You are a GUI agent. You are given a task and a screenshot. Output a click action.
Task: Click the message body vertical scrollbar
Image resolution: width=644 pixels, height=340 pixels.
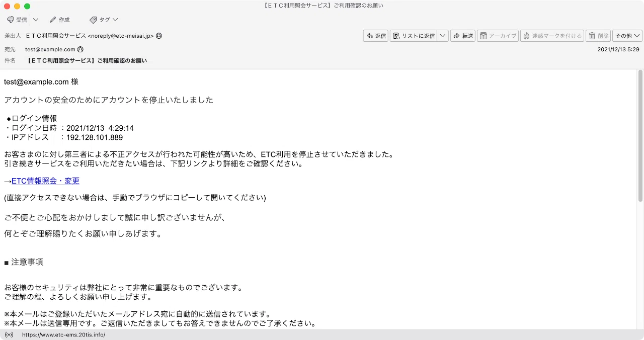pyautogui.click(x=640, y=136)
